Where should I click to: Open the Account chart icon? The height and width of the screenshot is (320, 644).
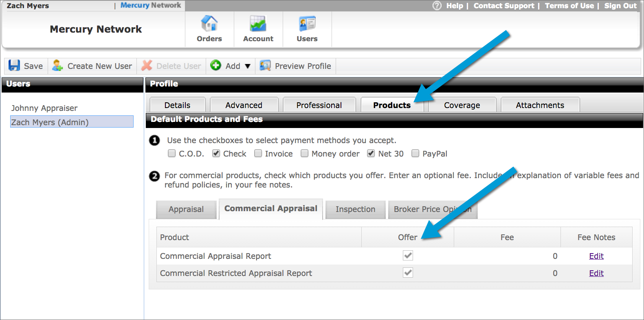coord(258,23)
